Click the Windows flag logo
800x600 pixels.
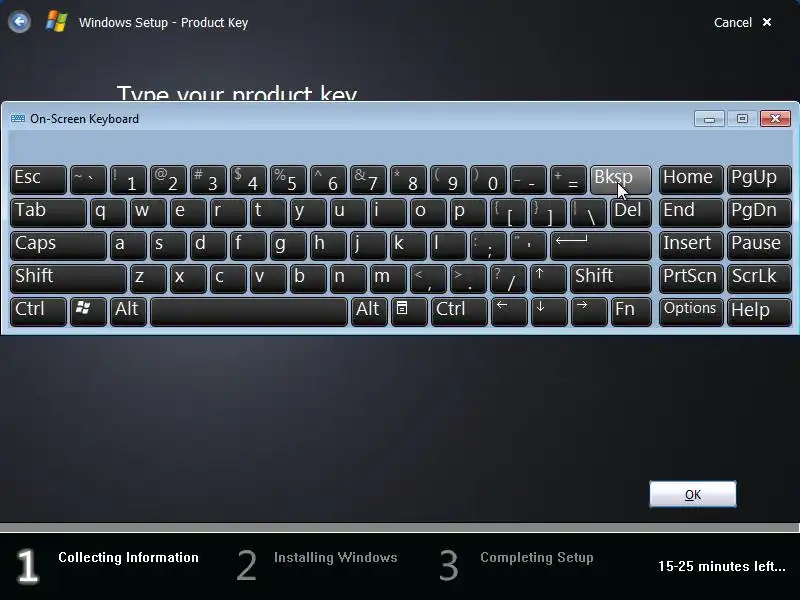click(x=56, y=22)
